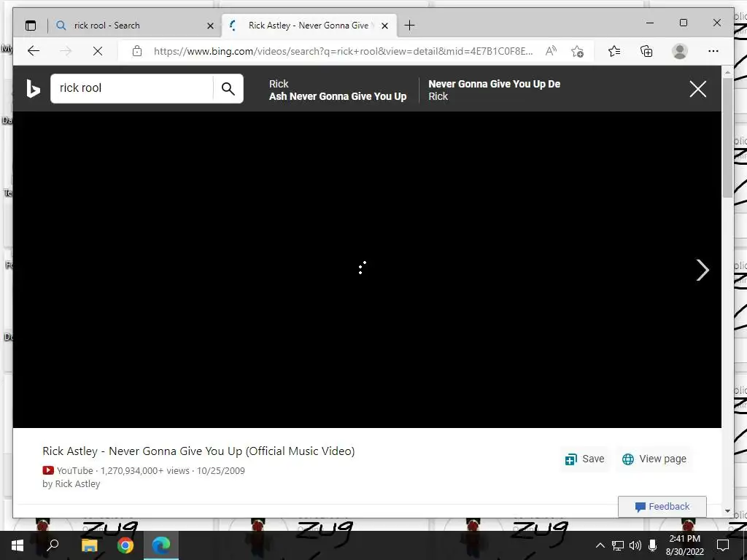The width and height of the screenshot is (747, 560).
Task: Click 'by Rick Astley' channel text
Action: tap(71, 484)
